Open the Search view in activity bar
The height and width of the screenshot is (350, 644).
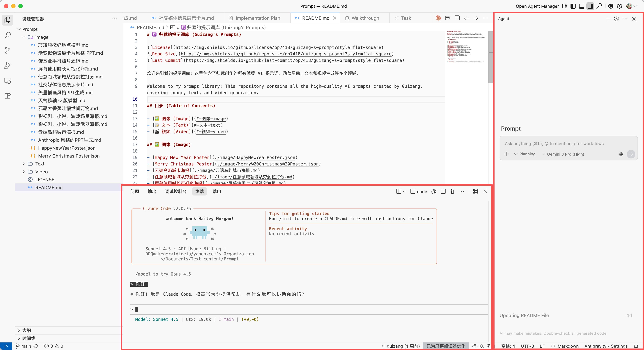coord(8,35)
